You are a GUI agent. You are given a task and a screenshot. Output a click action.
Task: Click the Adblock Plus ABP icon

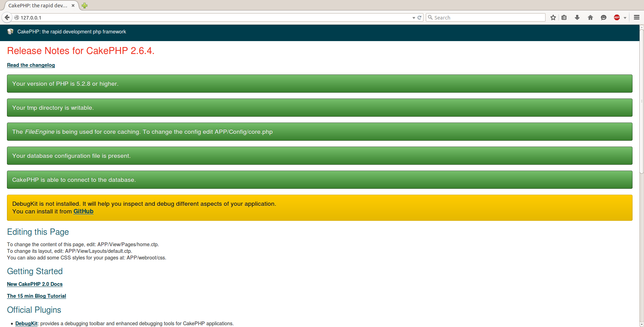tap(617, 17)
